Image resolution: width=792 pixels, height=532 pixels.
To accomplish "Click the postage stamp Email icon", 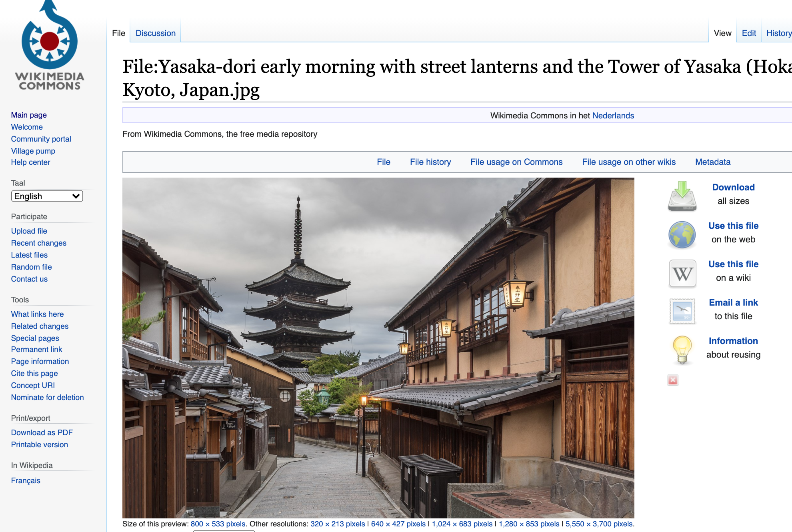I will (682, 311).
